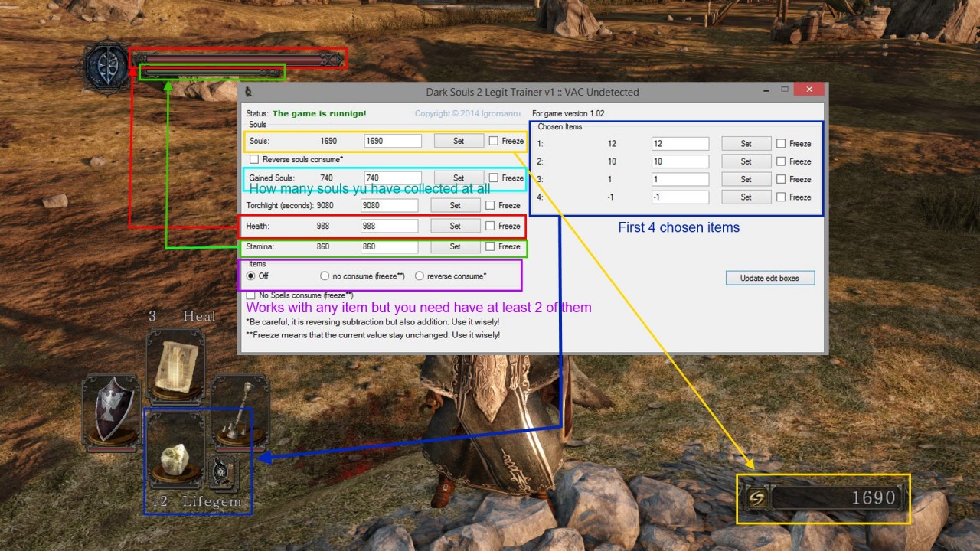
Task: Select the no consume radio option
Action: pyautogui.click(x=325, y=275)
